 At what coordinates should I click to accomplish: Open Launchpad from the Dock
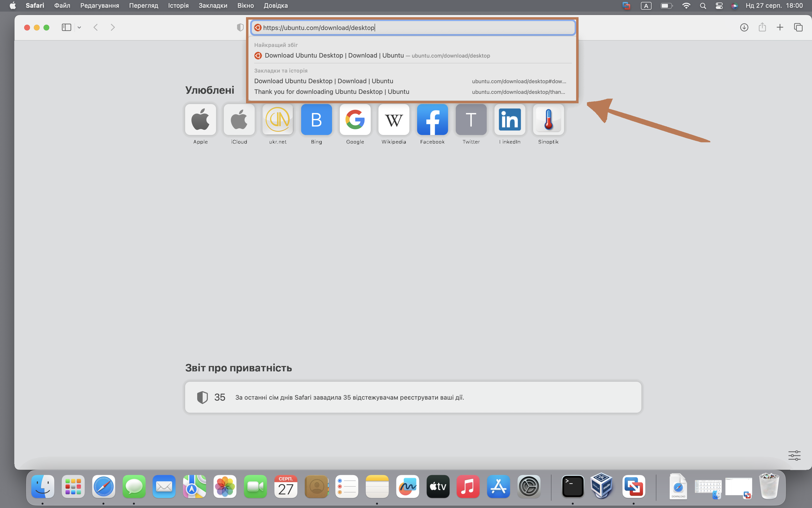tap(73, 486)
